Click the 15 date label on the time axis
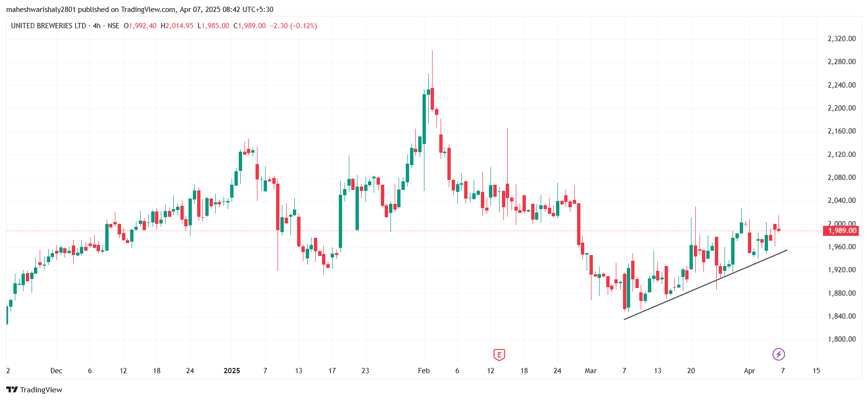The image size is (868, 400). click(816, 371)
